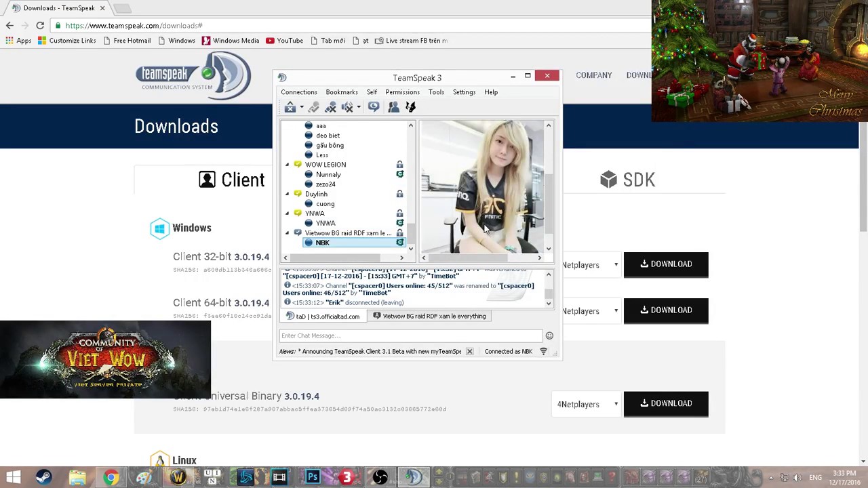Switch to Vietwow BG raid chat tab
Screen dimensions: 868x488
[x=430, y=317]
